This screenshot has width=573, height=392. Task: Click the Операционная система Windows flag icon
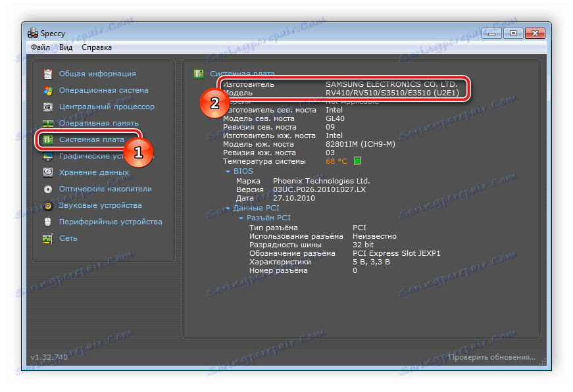pos(48,91)
